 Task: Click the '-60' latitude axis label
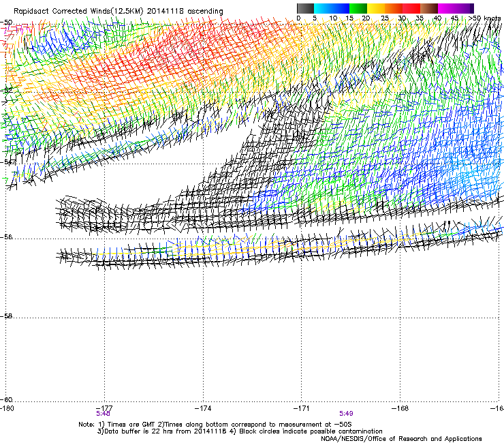(x=6, y=399)
